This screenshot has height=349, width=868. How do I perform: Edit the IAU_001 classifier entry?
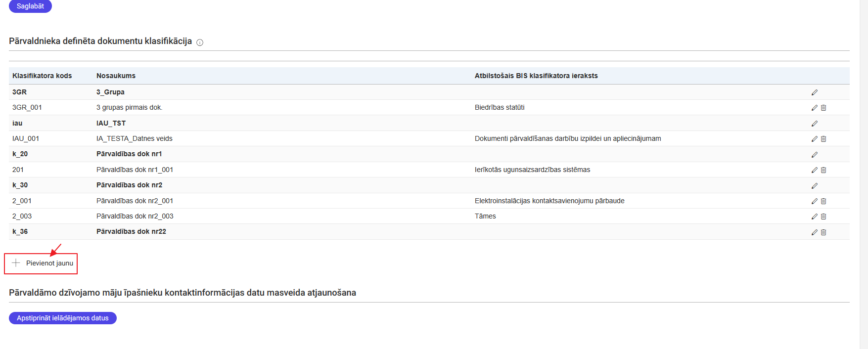tap(814, 139)
